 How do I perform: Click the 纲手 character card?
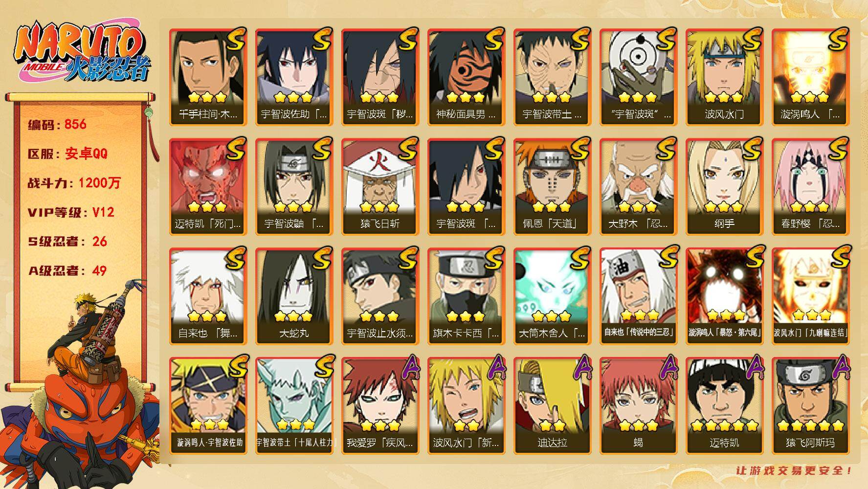pos(724,186)
